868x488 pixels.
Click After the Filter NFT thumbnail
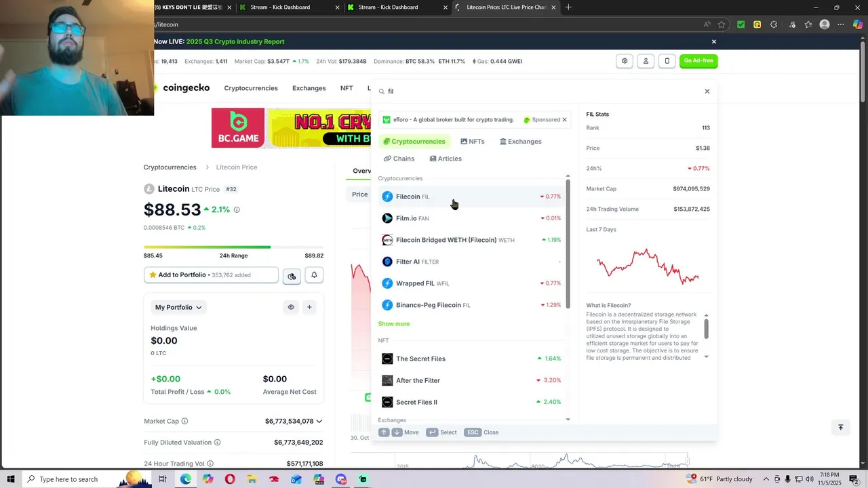pos(387,380)
